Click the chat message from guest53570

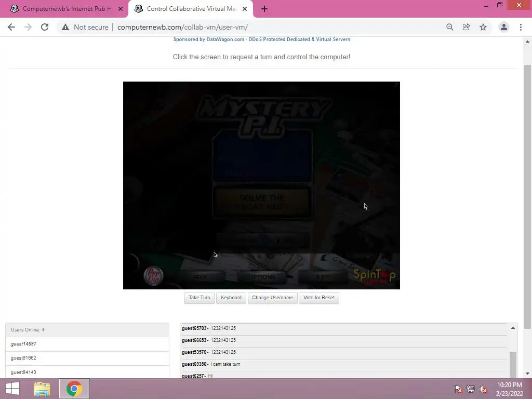click(x=343, y=352)
